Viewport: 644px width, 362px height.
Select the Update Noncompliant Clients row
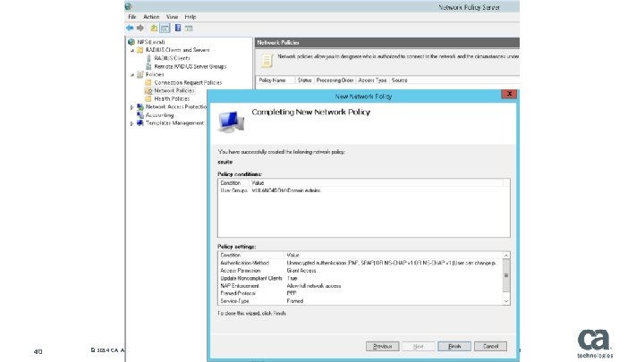pos(360,278)
